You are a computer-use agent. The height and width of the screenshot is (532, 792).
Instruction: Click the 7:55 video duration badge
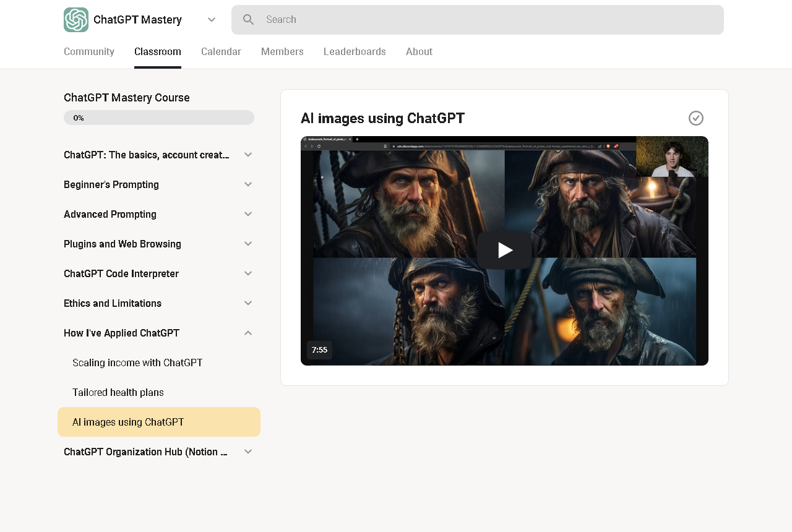[319, 350]
